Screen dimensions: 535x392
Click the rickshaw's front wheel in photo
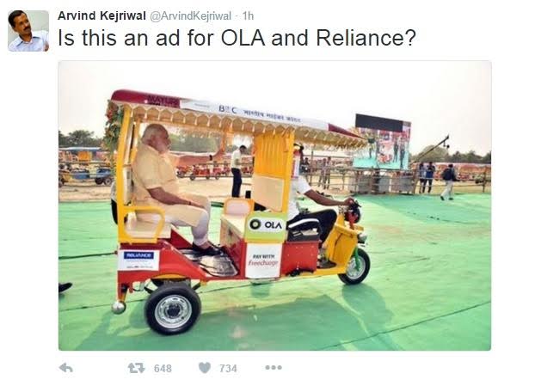tap(355, 266)
